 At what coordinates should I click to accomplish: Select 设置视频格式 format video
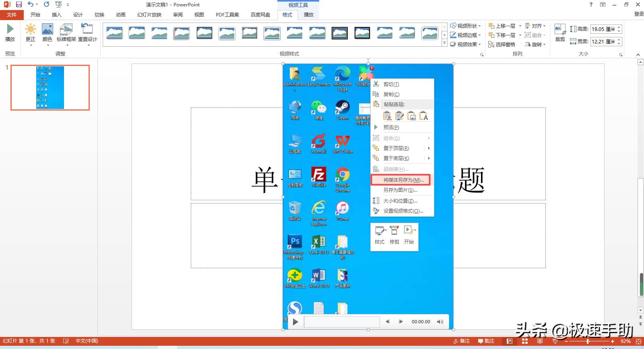click(x=402, y=211)
